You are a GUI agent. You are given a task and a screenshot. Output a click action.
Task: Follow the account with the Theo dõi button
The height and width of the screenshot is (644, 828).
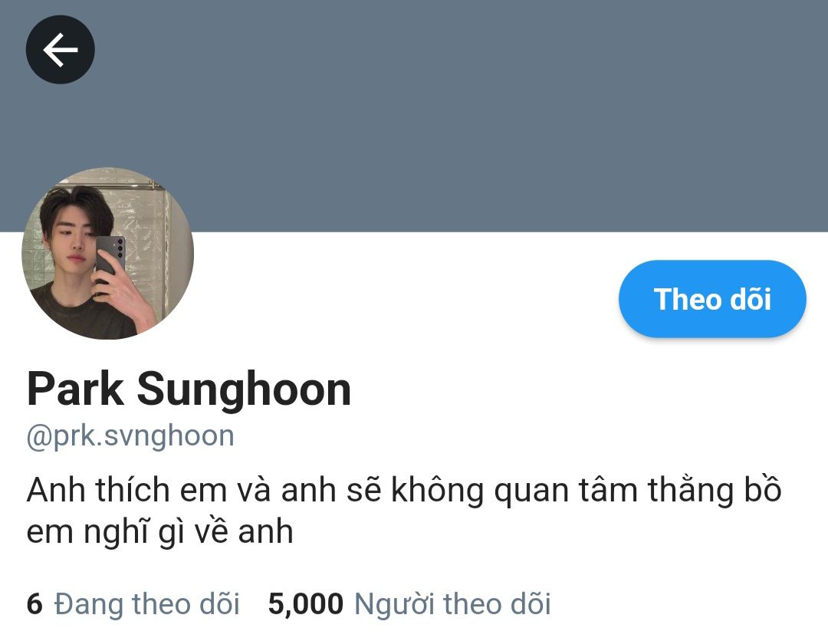[x=712, y=299]
